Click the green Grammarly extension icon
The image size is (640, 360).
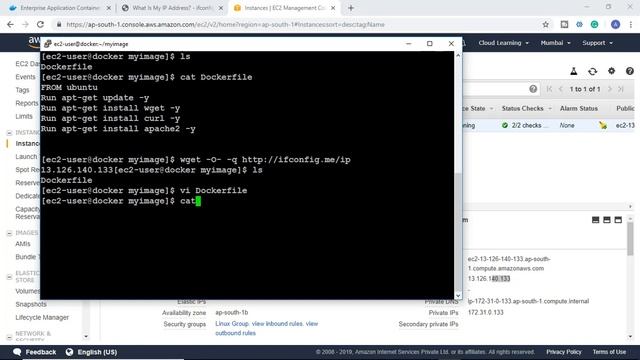pyautogui.click(x=595, y=24)
